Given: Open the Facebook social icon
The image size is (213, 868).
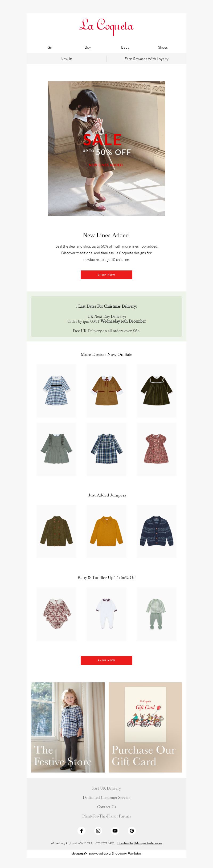Looking at the screenshot, I should 81,831.
